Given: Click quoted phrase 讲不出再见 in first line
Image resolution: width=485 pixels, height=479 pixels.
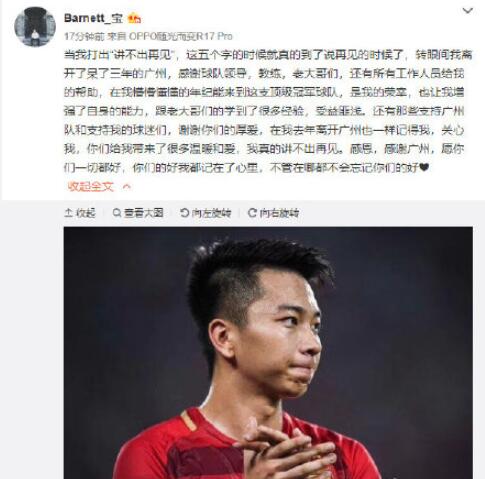Looking at the screenshot, I should [x=142, y=55].
